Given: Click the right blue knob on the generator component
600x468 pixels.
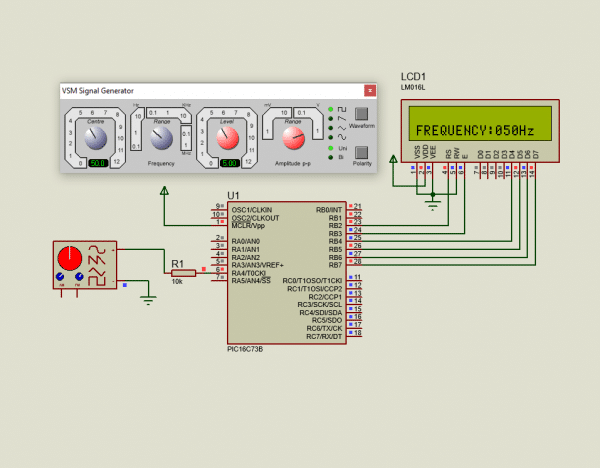Looking at the screenshot, I should coord(79,276).
